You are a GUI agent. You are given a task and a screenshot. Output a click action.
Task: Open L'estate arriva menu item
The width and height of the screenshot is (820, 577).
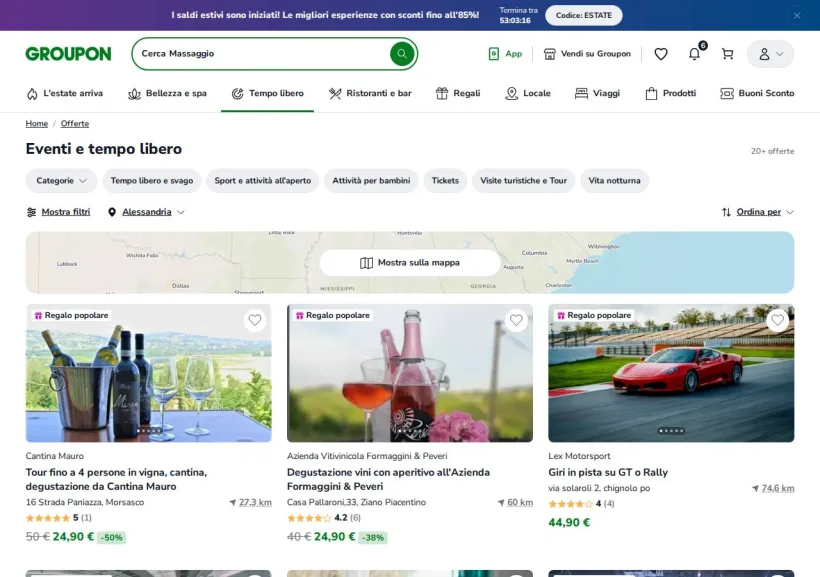coord(65,93)
